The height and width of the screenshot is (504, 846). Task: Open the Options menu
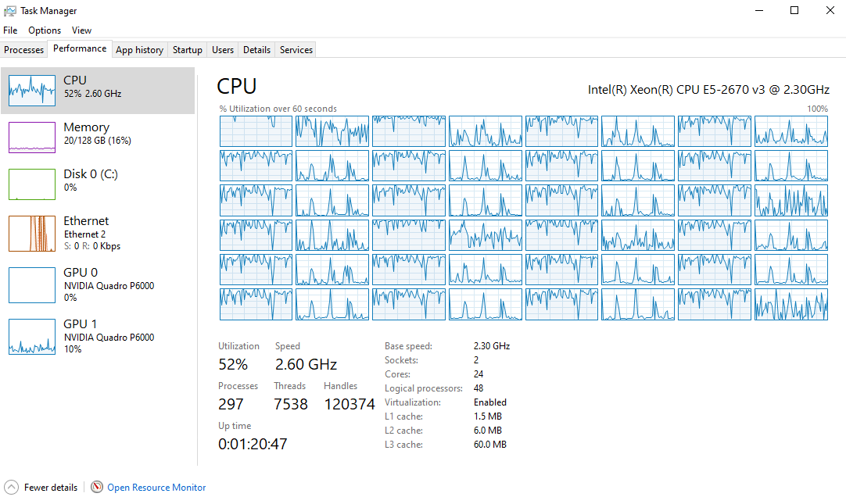point(44,30)
